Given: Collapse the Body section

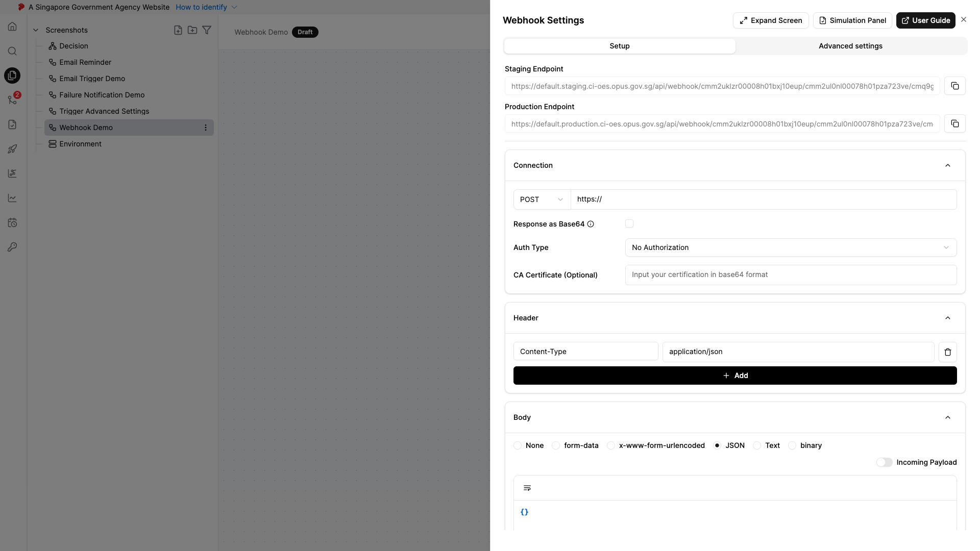Looking at the screenshot, I should pyautogui.click(x=948, y=417).
